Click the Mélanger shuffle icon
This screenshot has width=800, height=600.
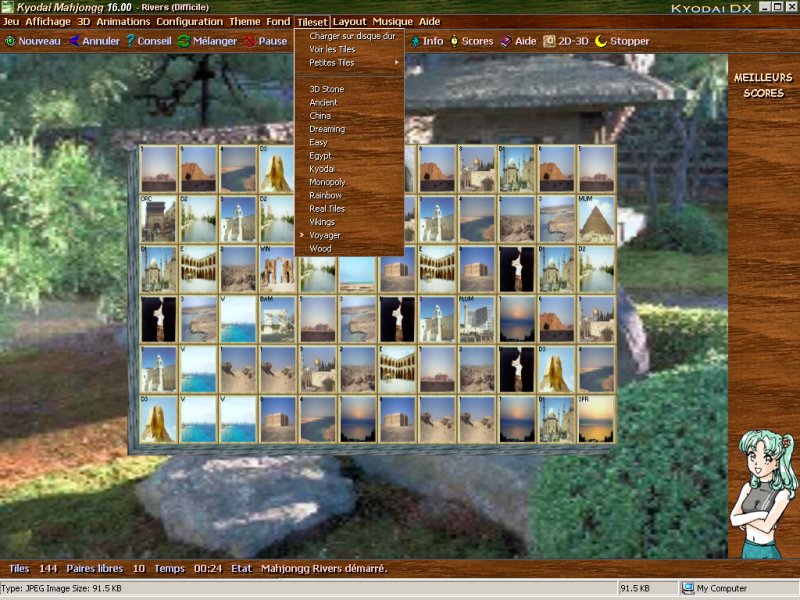point(184,41)
